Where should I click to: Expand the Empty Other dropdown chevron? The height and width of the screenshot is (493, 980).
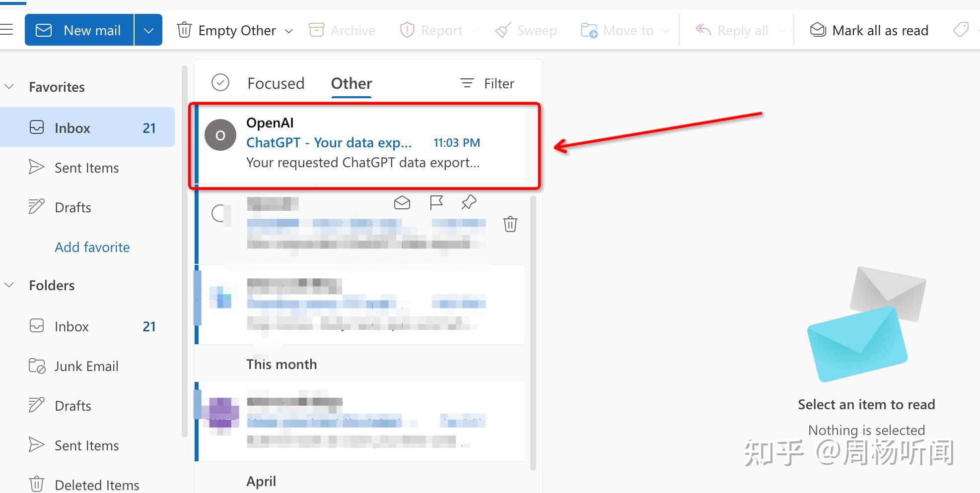click(289, 31)
